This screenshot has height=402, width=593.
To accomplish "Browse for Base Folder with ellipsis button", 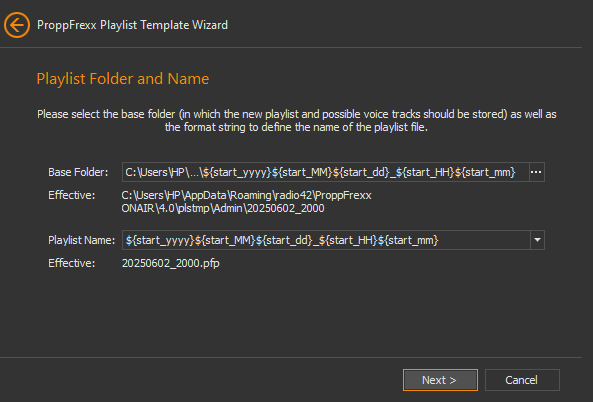I will coord(536,172).
